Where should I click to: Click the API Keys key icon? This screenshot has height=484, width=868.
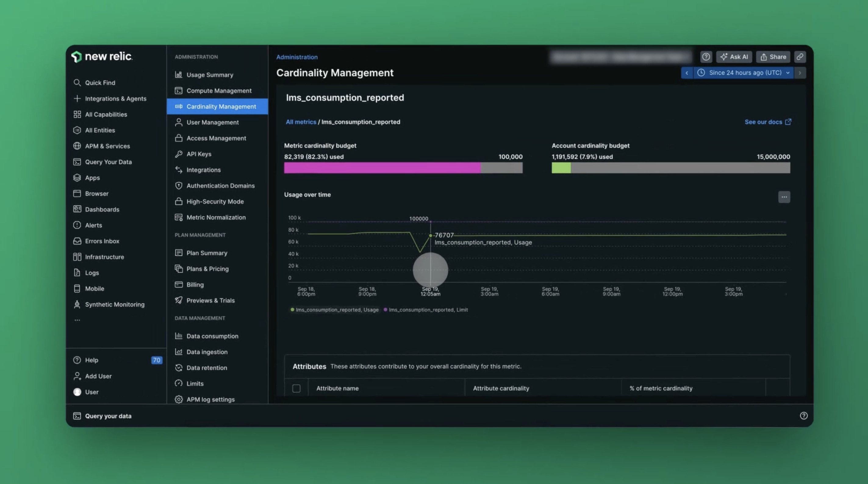pos(179,154)
